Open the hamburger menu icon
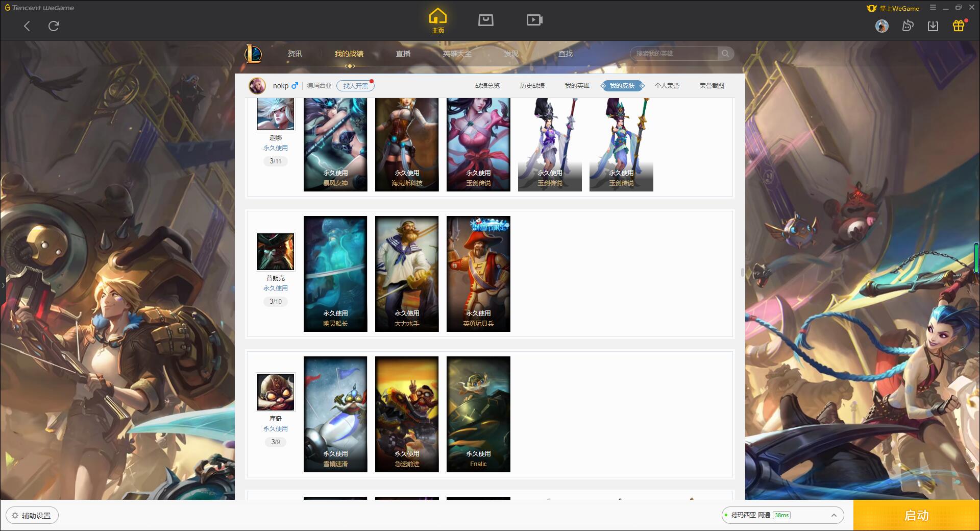 coord(933,8)
